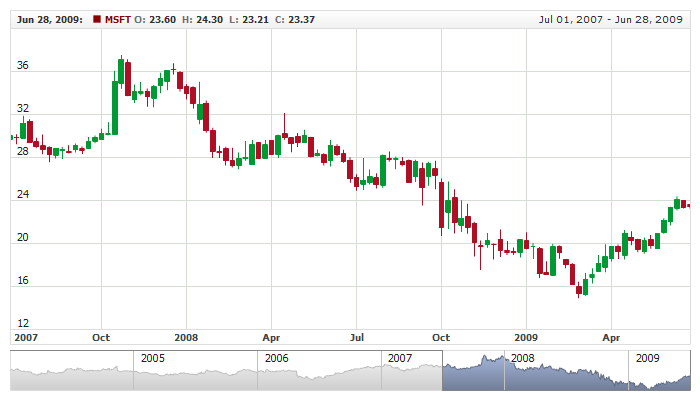Click the 36 value on the y-axis
The image size is (700, 400).
pyautogui.click(x=22, y=66)
